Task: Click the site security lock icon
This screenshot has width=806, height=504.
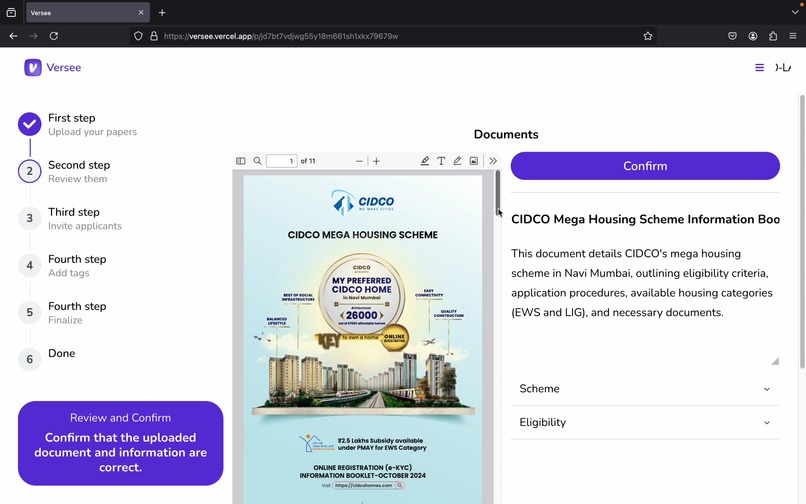Action: [153, 36]
